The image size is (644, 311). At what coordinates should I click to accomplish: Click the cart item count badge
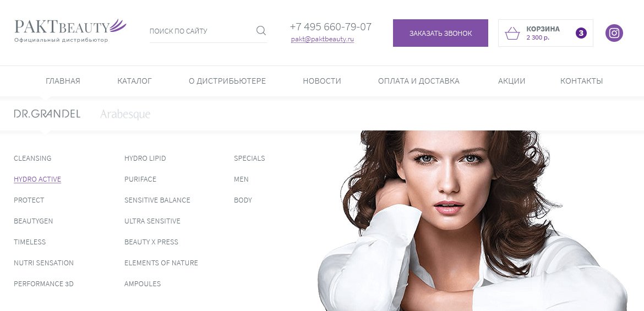pyautogui.click(x=581, y=33)
